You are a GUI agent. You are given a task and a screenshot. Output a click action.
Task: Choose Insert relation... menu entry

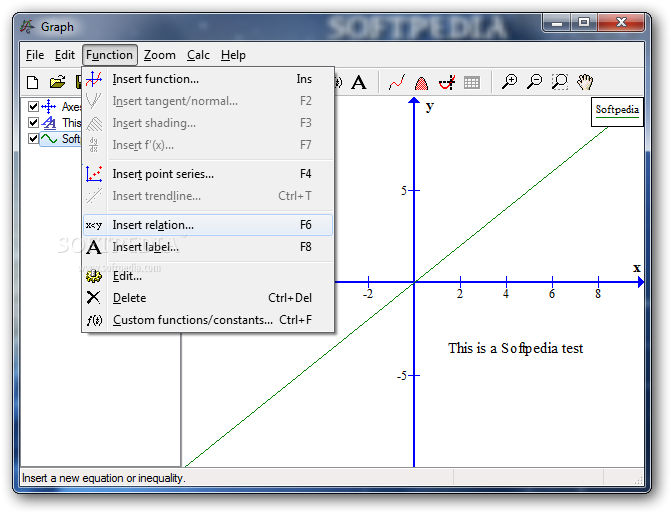coord(208,225)
